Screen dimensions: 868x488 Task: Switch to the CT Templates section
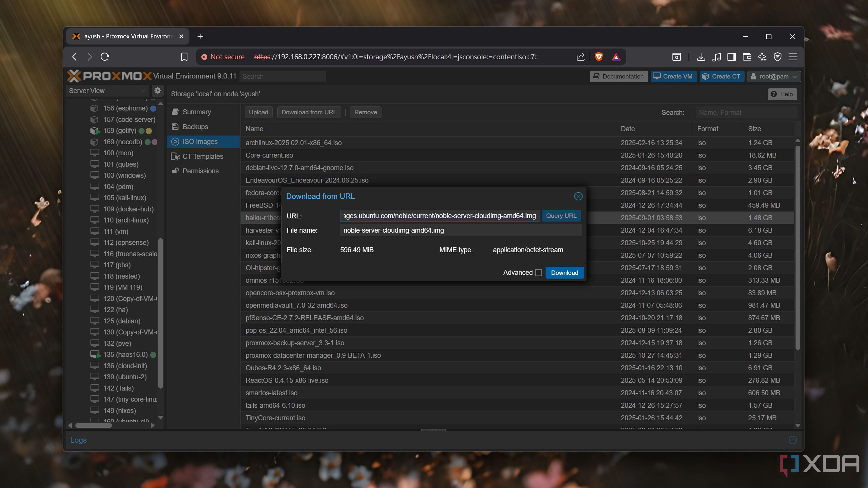(203, 156)
